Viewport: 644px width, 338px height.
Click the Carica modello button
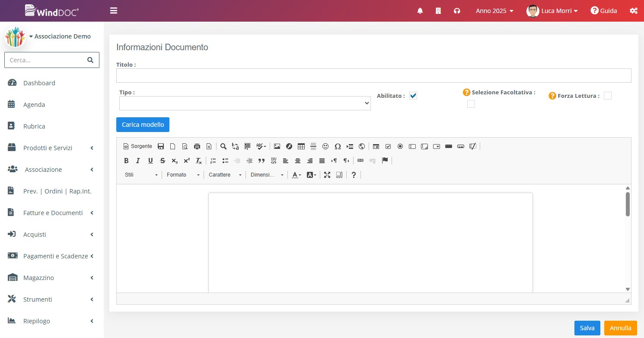(143, 125)
